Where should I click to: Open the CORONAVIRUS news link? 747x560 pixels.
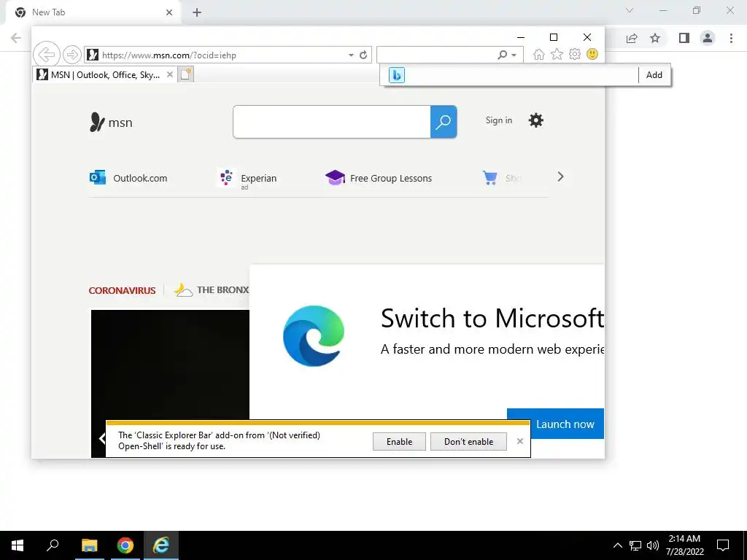(122, 290)
